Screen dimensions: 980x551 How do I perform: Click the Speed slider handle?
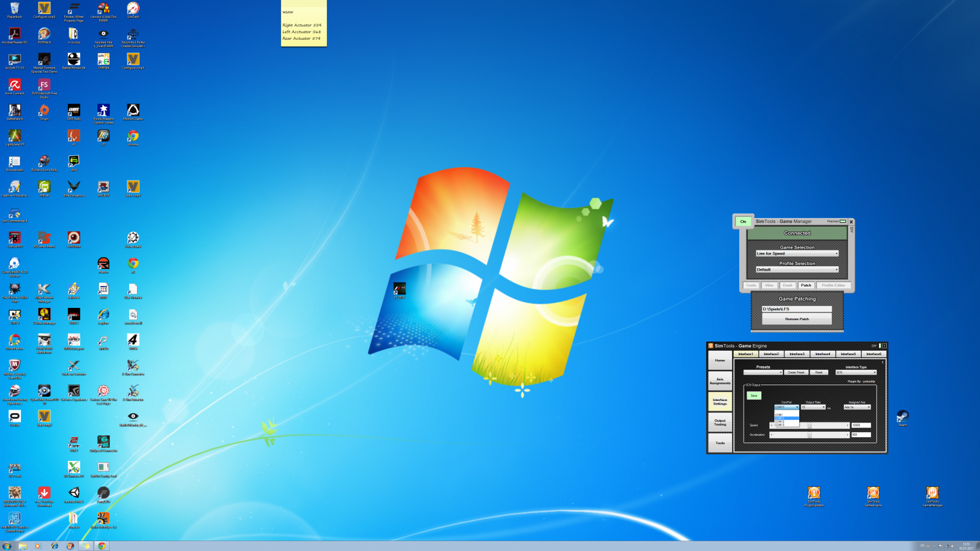point(810,425)
